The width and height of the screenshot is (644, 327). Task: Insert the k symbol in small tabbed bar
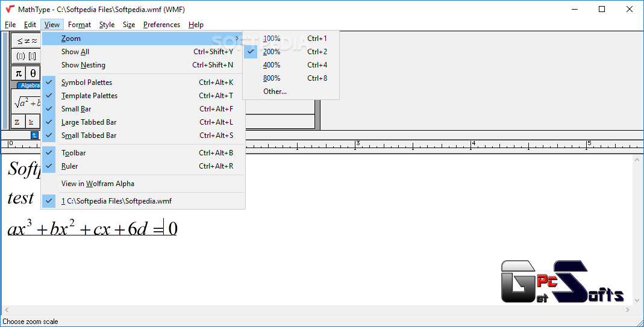[x=31, y=122]
